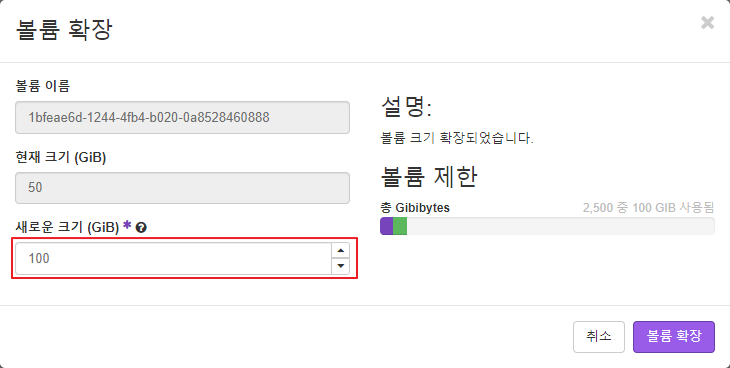Click the 볼륨 크기 확장되었습니다 description text
730x368 pixels.
(457, 138)
